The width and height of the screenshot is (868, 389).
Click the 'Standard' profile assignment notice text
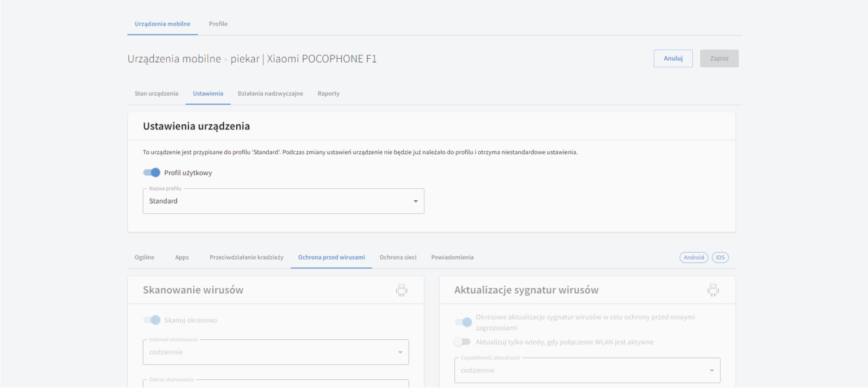click(361, 153)
